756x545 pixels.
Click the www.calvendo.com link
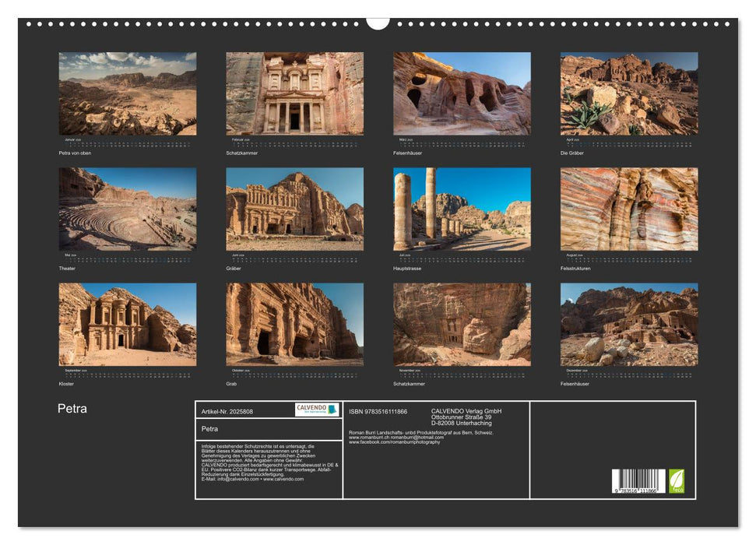click(x=283, y=478)
